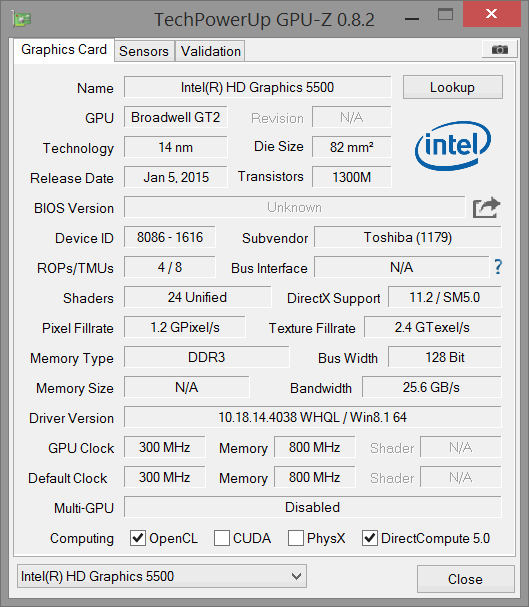Viewport: 529px width, 607px height.
Task: Click the Bus Interface question mark icon
Action: click(x=498, y=267)
